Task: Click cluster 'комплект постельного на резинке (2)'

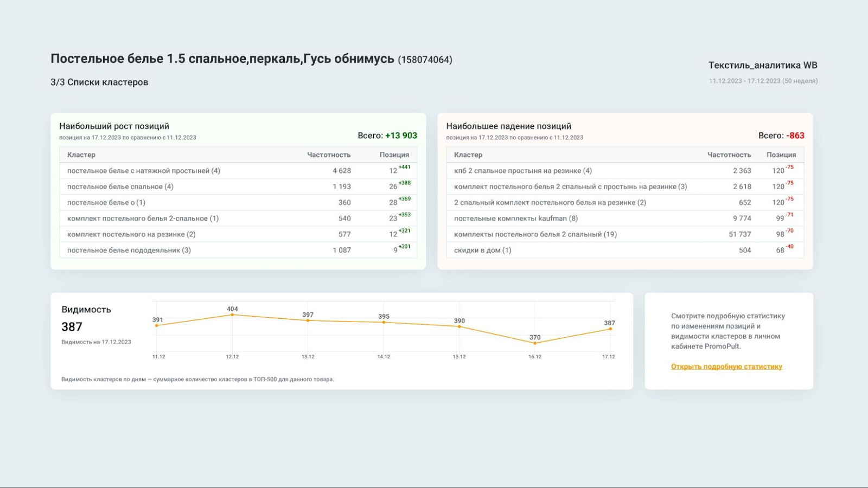Action: point(131,234)
